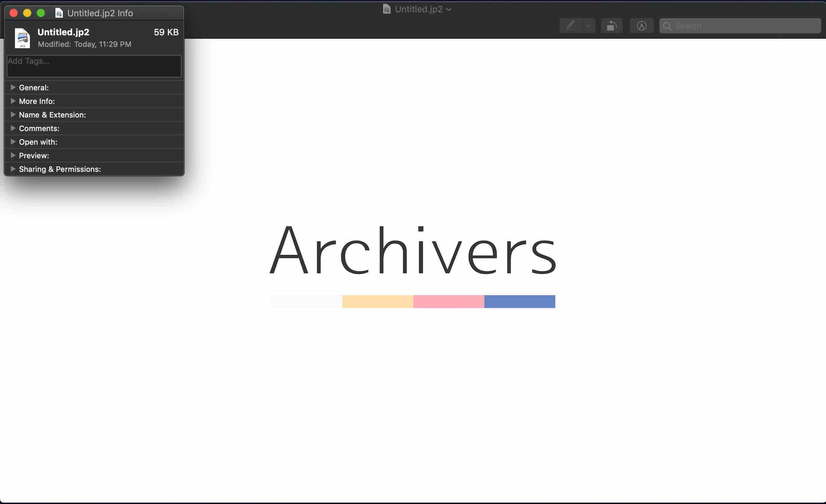Click the proxy icon in the Info title bar
This screenshot has height=504, width=826.
(59, 13)
